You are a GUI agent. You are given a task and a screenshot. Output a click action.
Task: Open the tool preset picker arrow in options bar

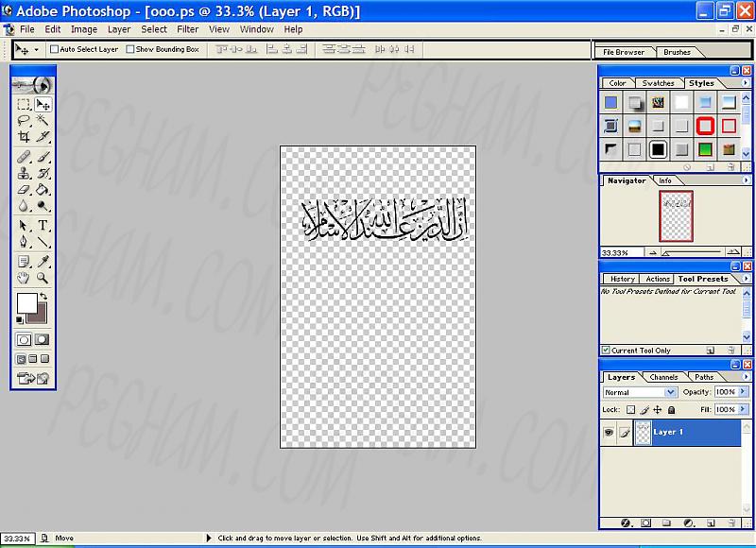[x=36, y=49]
